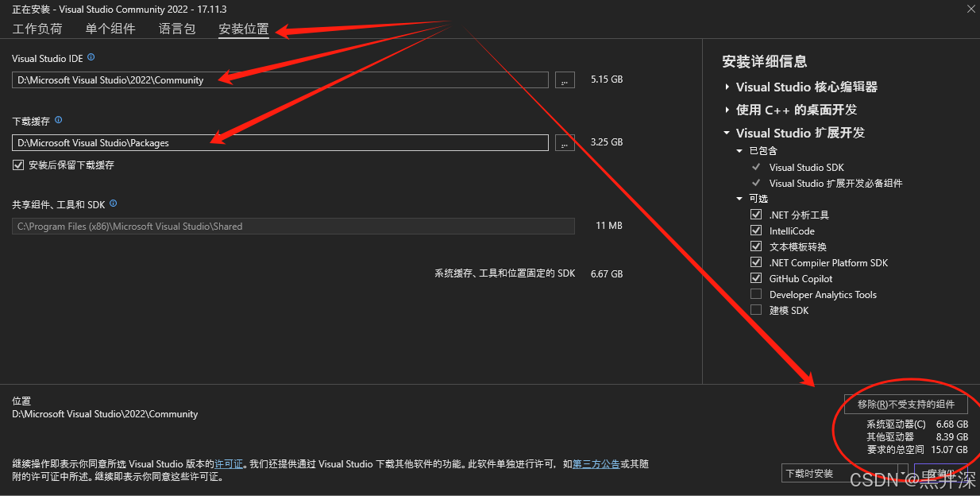The width and height of the screenshot is (980, 496).
Task: Enable Developer Analytics Tools
Action: coord(756,294)
